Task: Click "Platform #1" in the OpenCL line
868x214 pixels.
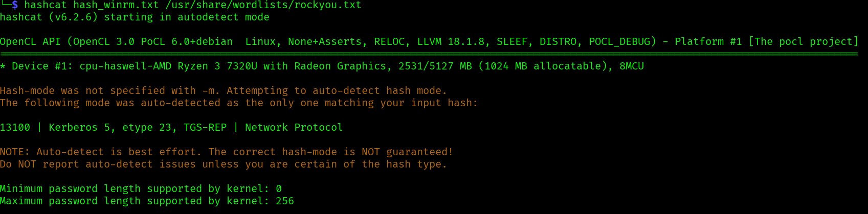Action: [x=708, y=42]
